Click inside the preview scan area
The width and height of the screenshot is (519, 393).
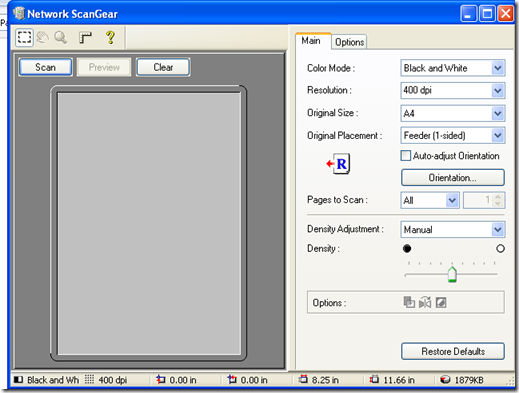pos(149,223)
